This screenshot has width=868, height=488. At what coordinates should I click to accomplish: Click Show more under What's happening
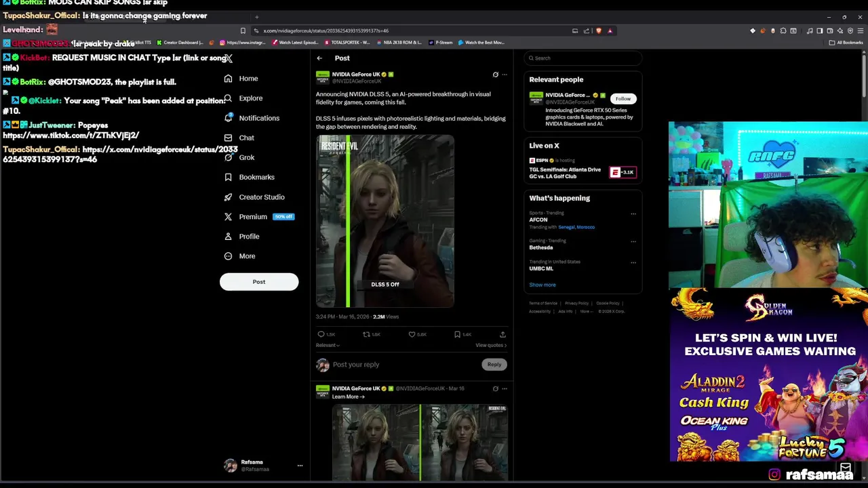click(542, 285)
